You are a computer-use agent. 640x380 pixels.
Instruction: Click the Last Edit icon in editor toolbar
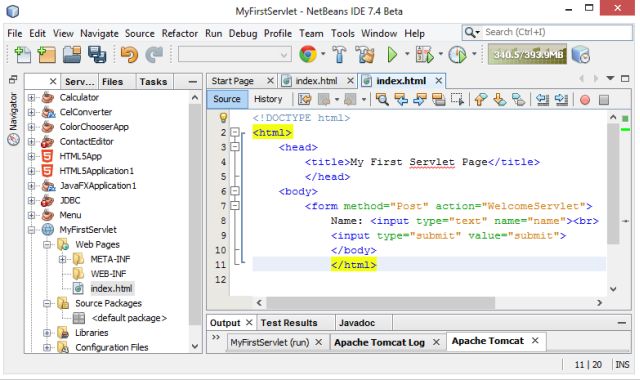(x=304, y=99)
